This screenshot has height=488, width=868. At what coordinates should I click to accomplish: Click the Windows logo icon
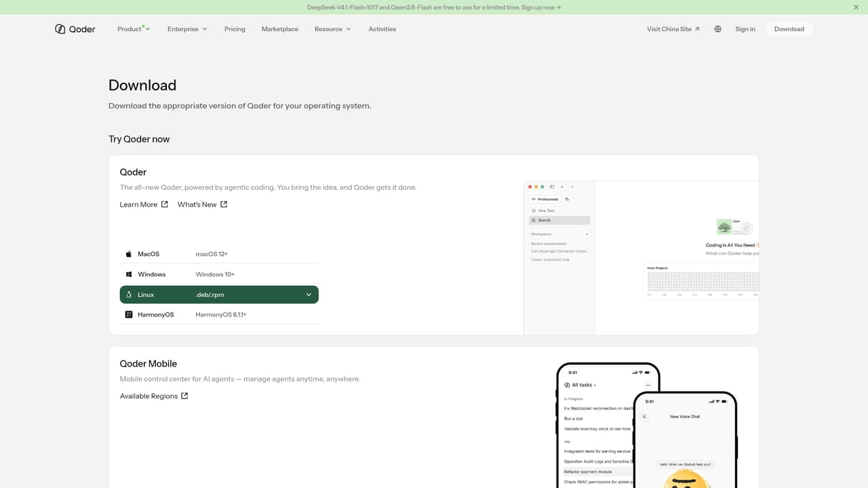(x=129, y=274)
